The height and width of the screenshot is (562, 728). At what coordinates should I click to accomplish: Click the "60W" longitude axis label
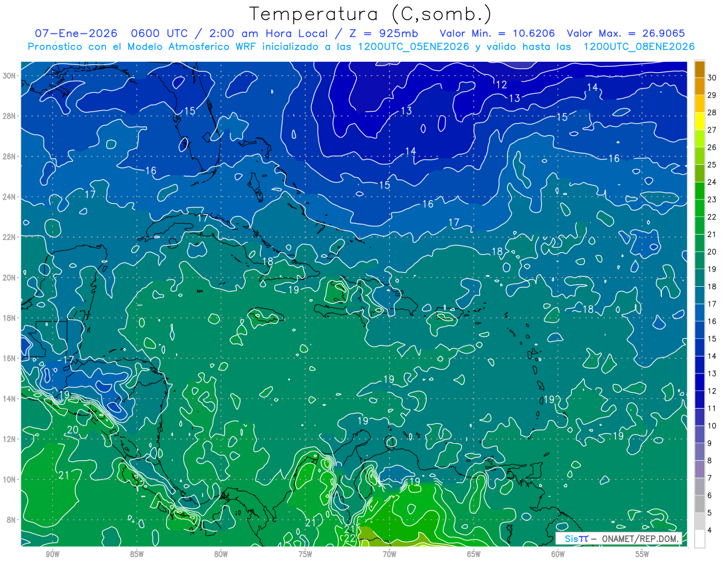[558, 554]
